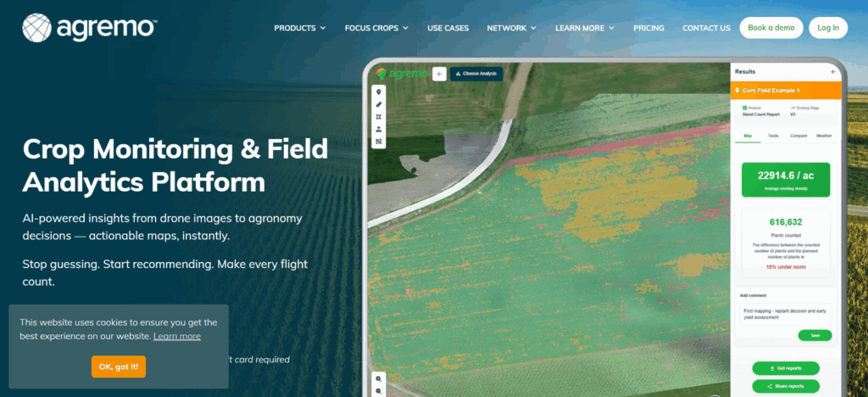Click the back arrow beside Choose Analysis
Screen dimensions: 868x397
point(439,74)
